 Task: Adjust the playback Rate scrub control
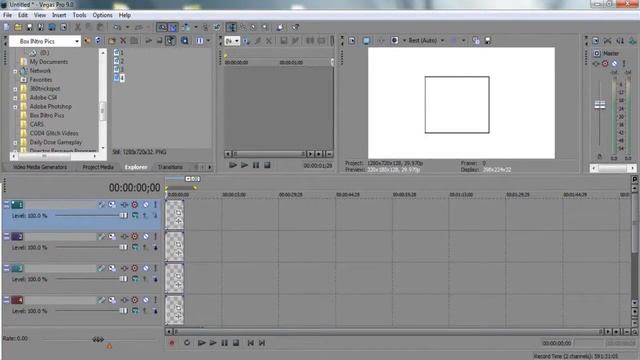98,339
